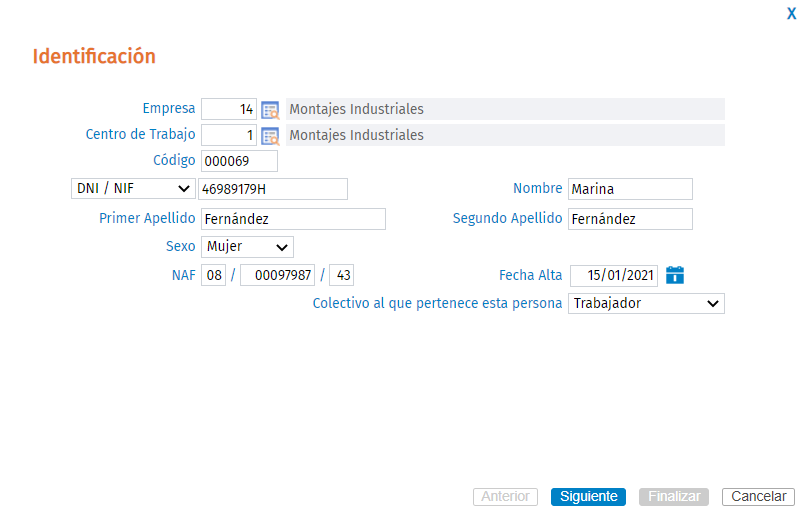The width and height of the screenshot is (802, 514).
Task: Click the Fecha Alta label
Action: (530, 275)
